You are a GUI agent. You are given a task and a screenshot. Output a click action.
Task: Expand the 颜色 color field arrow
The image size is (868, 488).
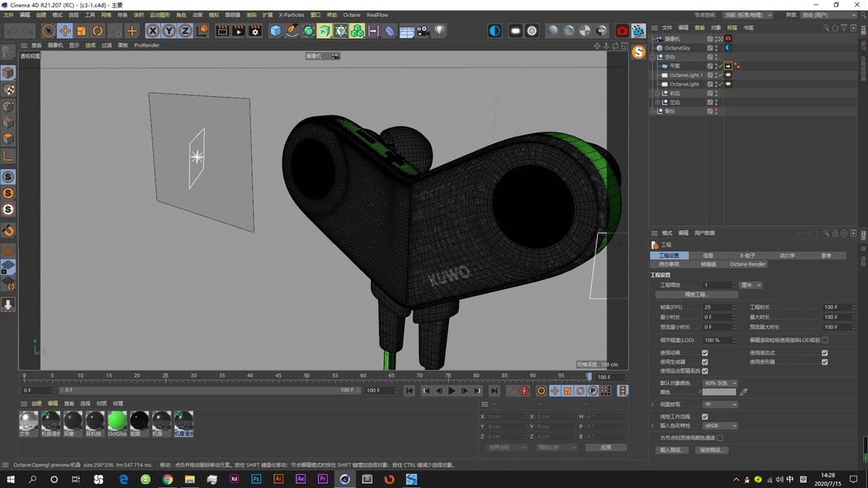[x=700, y=392]
